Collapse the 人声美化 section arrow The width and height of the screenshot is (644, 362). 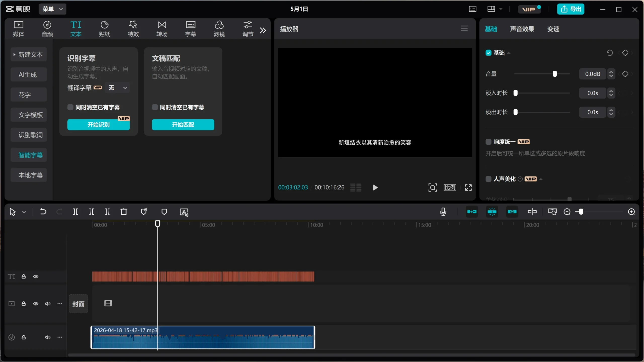point(541,179)
